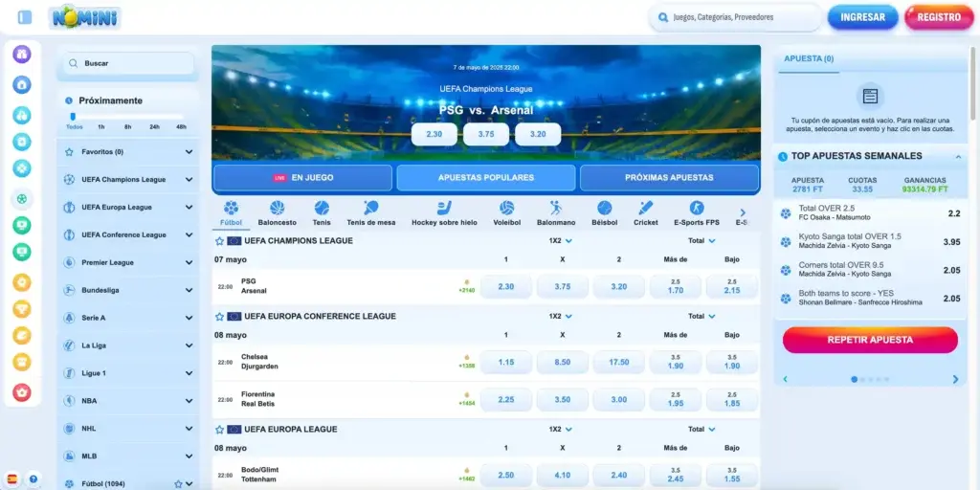Open the purple gift icon in sidebar
The height and width of the screenshot is (490, 980).
pyautogui.click(x=22, y=55)
